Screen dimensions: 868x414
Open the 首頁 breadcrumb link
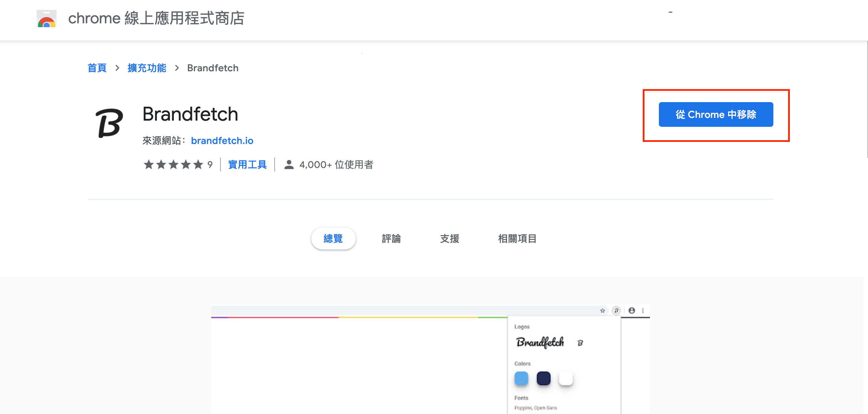point(97,68)
